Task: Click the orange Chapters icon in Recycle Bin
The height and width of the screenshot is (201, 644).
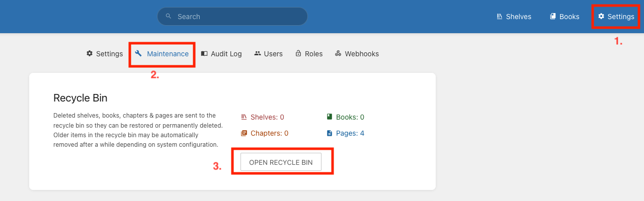Action: click(244, 133)
